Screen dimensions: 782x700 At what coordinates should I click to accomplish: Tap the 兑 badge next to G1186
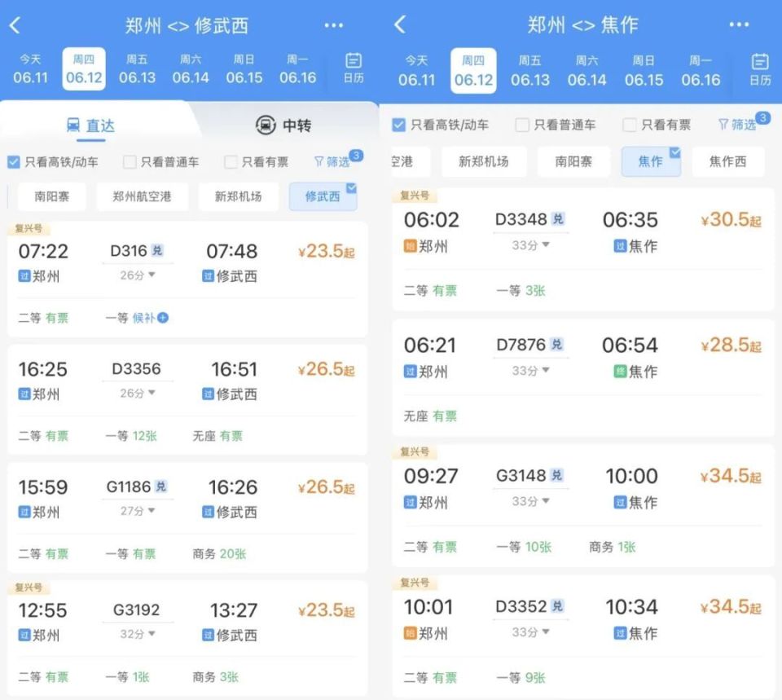(160, 486)
